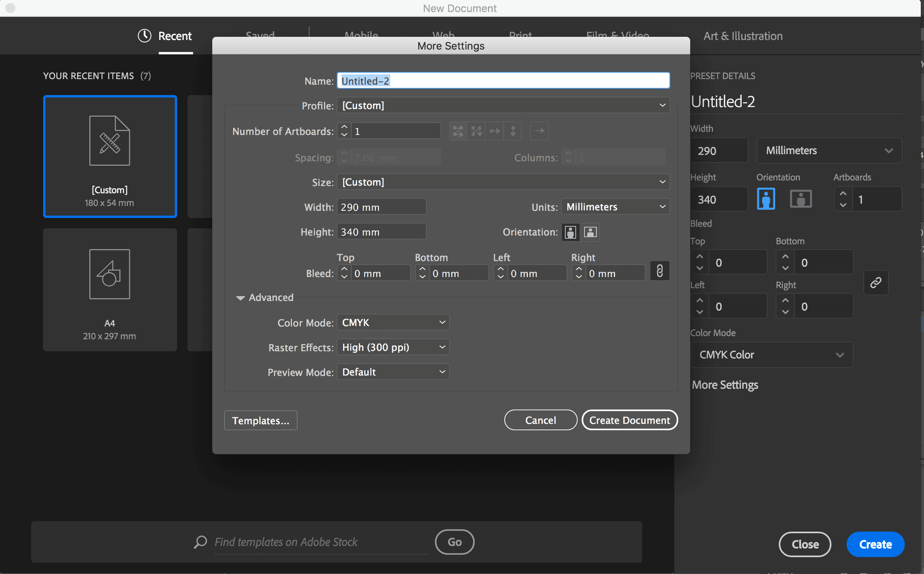Increase Number of Artboards with stepper arrow
Viewport: 924px width, 574px height.
(344, 127)
